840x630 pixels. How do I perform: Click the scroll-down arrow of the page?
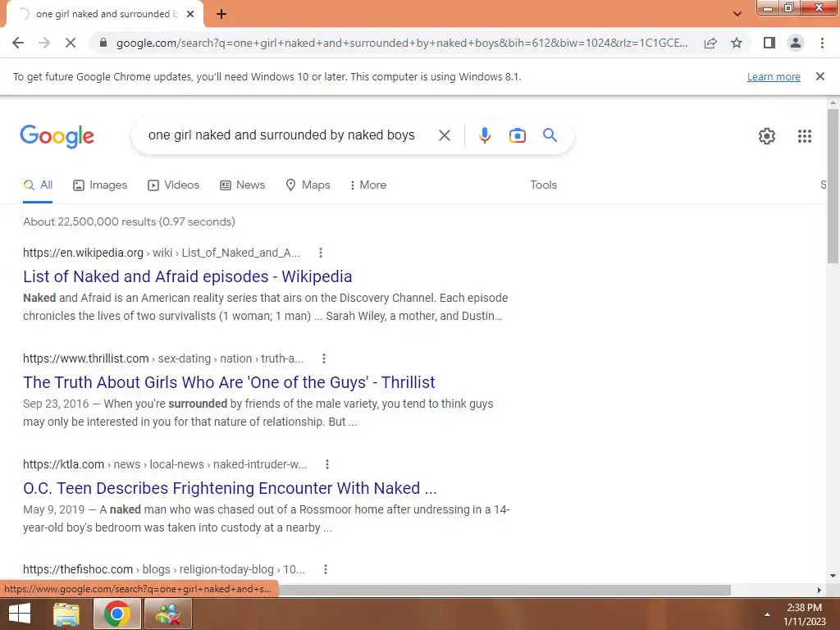833,576
